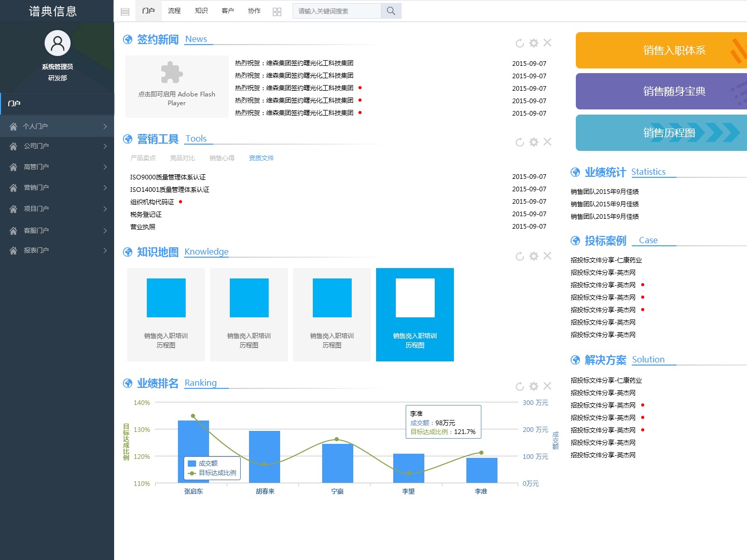Click the search magnifier icon
747x560 pixels.
391,10
